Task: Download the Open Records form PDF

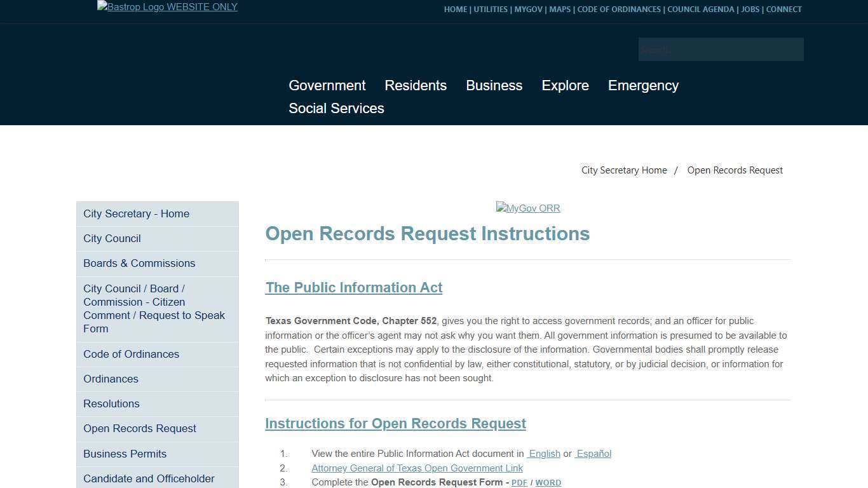Action: coord(519,483)
